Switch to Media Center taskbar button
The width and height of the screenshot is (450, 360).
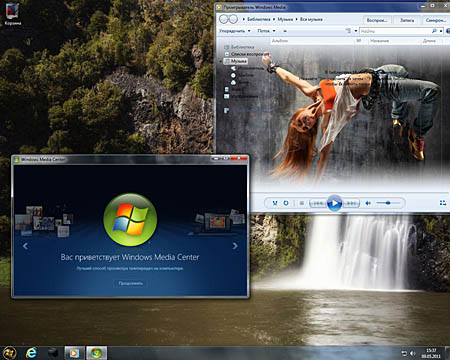point(96,353)
